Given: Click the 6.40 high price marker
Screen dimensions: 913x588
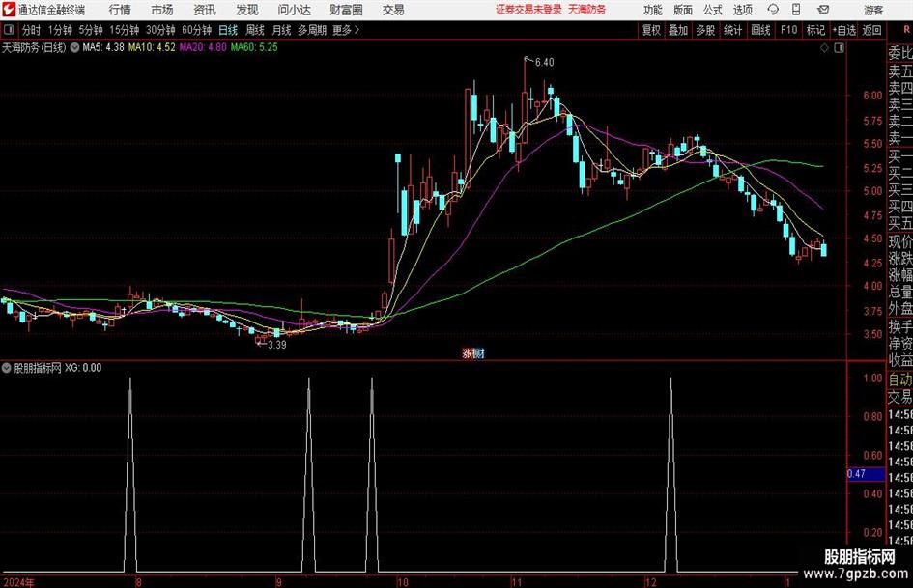Looking at the screenshot, I should 544,62.
